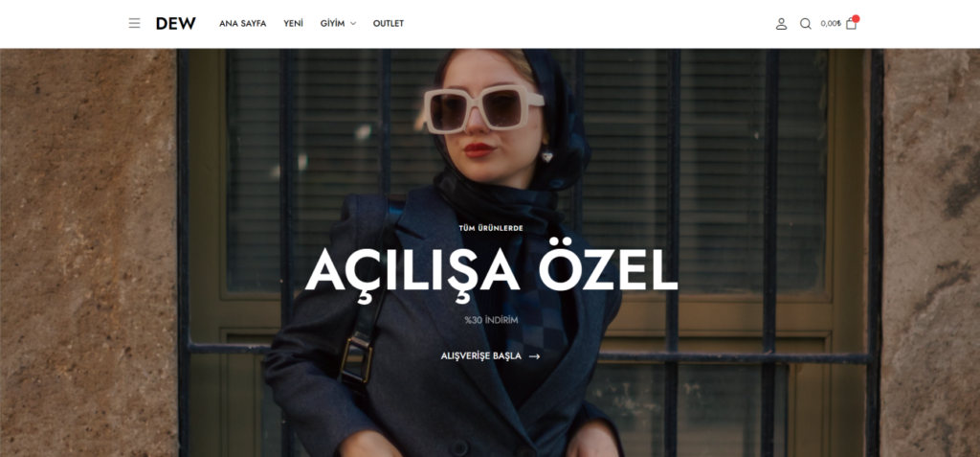Click the %30 İNDİRİM text
Screen dimensions: 980x457
(x=491, y=320)
